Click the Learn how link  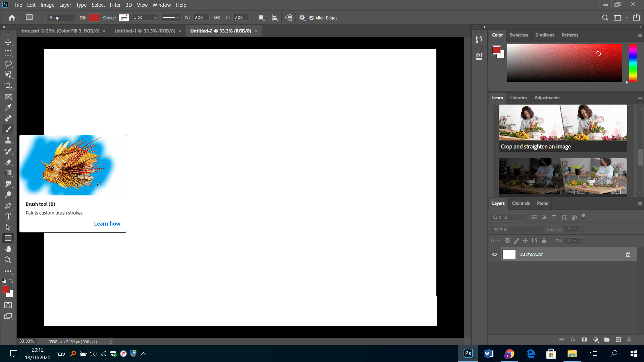(x=107, y=224)
